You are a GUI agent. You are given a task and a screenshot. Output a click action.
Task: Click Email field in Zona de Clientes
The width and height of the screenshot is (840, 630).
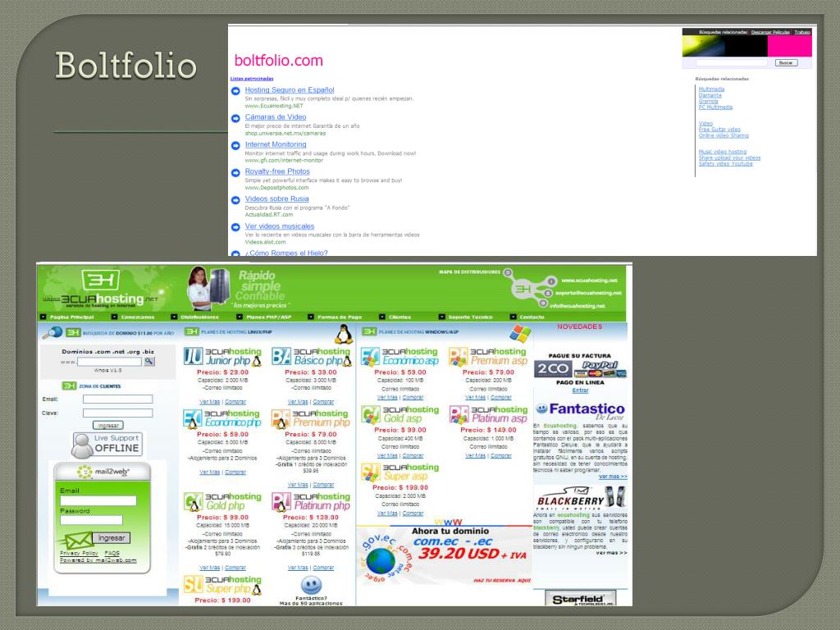point(118,399)
